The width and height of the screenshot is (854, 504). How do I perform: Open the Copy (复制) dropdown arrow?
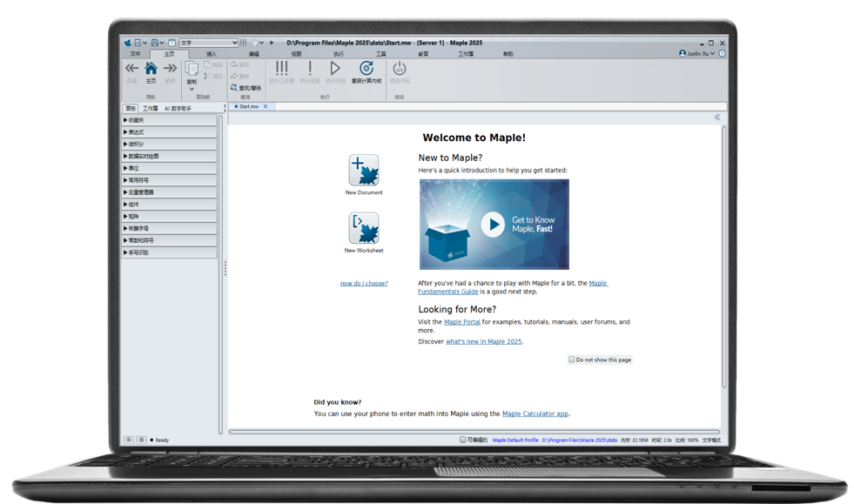click(x=192, y=90)
